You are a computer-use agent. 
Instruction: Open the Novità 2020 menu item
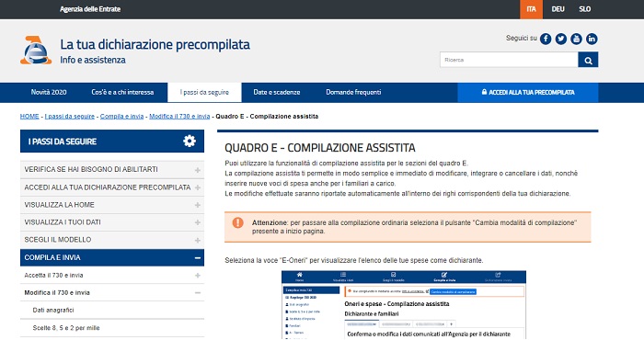[49, 92]
